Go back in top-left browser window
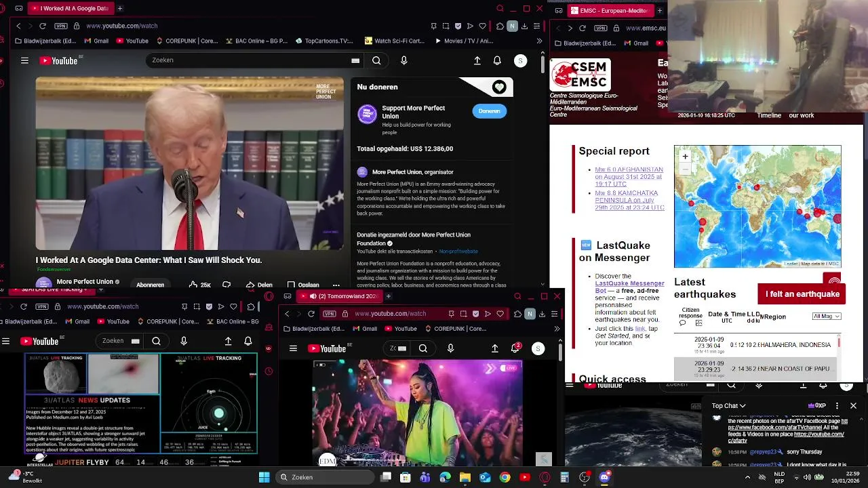 point(18,26)
